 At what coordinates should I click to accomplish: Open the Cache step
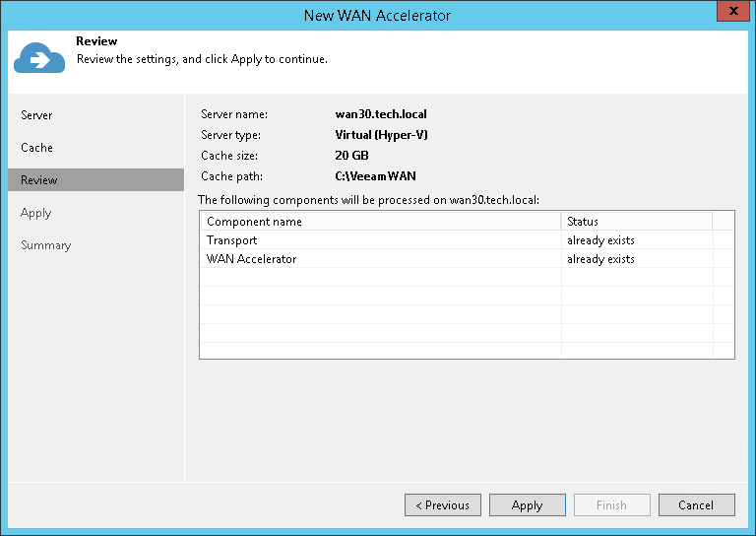click(x=36, y=148)
